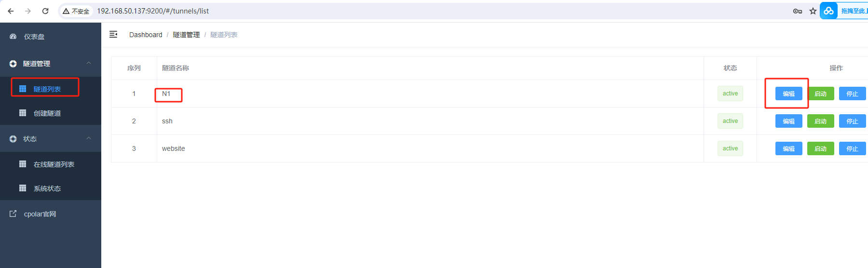This screenshot has height=268, width=868.
Task: Go to 系统状态 in the sidebar
Action: pyautogui.click(x=47, y=188)
